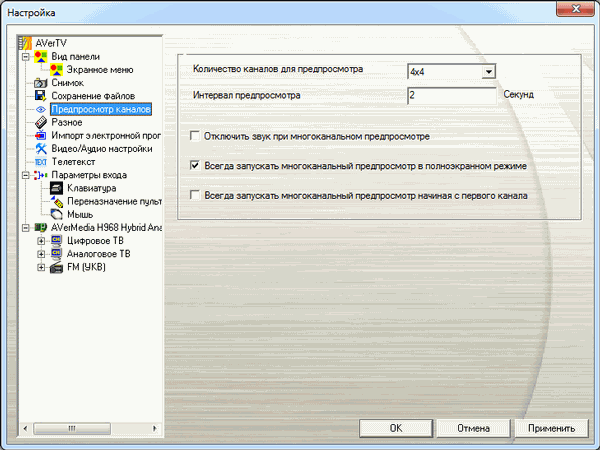Collapse the Параметры входа tree node
This screenshot has width=600, height=450.
[x=26, y=175]
